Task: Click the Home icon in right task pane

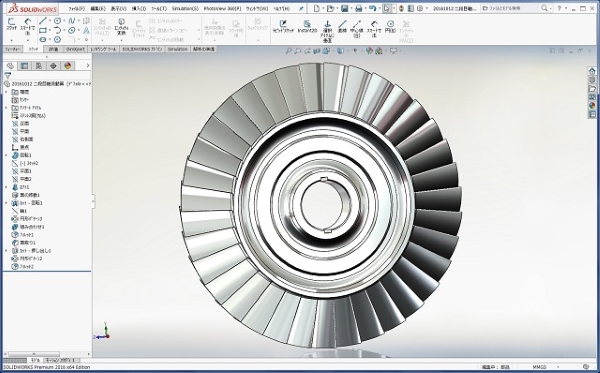Action: pos(592,71)
